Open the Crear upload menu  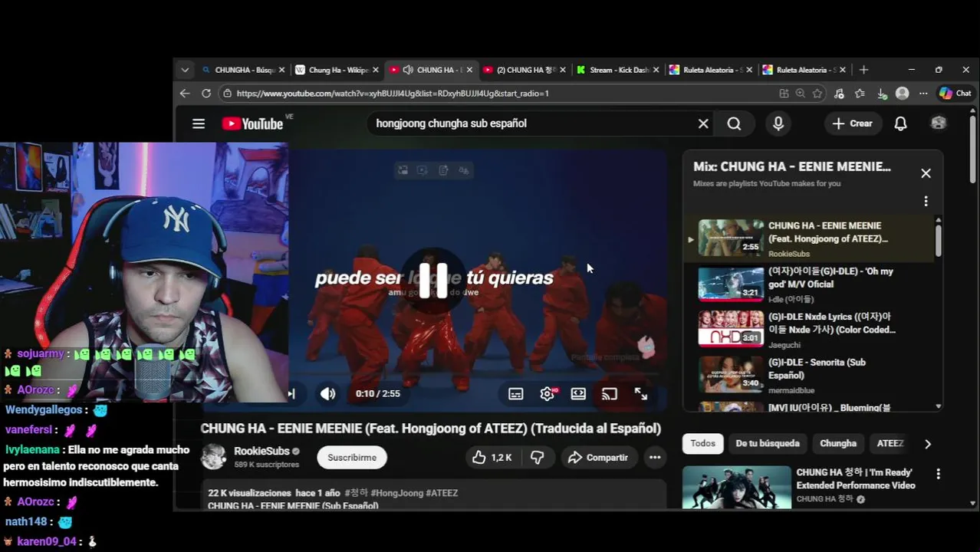[852, 123]
